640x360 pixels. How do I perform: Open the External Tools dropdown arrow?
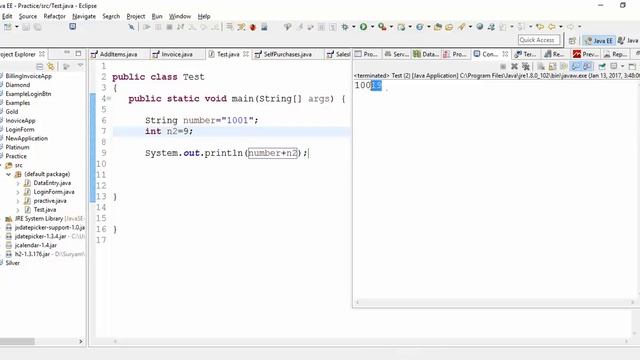[391, 27]
